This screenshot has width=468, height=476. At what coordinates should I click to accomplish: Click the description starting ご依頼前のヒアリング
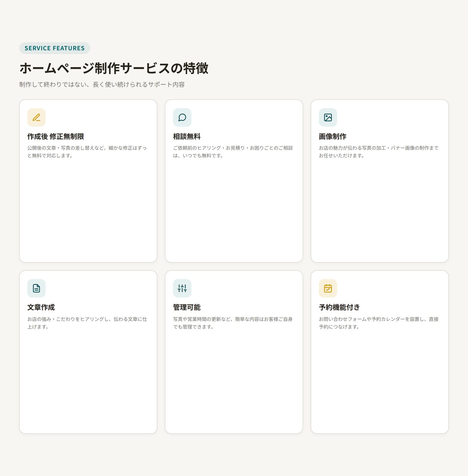[233, 152]
